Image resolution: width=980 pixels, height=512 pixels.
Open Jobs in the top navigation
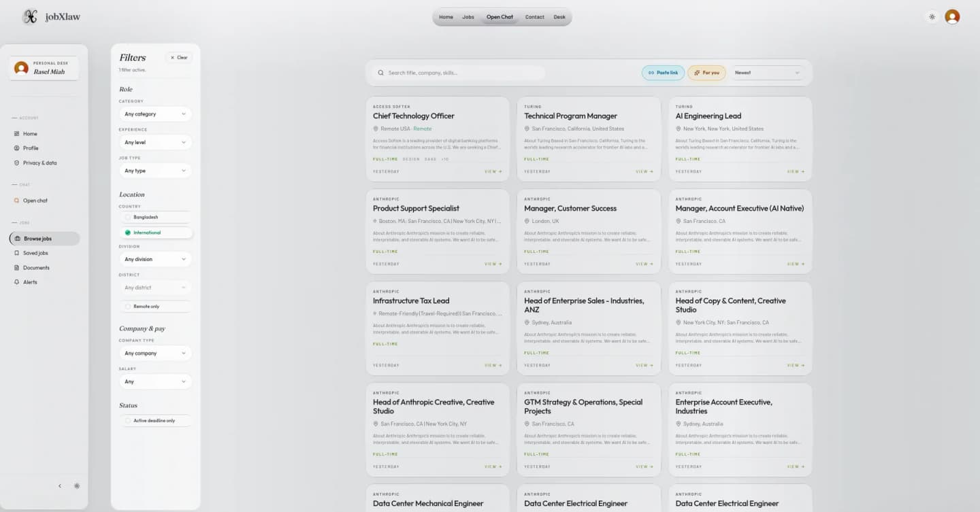[468, 17]
